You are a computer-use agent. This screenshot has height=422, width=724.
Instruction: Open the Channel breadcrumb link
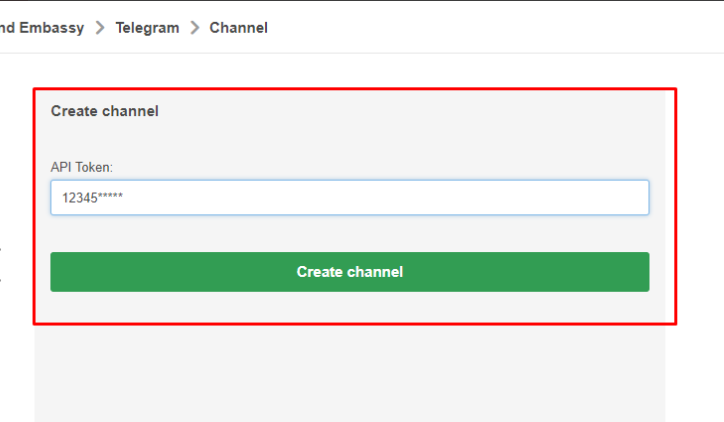tap(238, 28)
